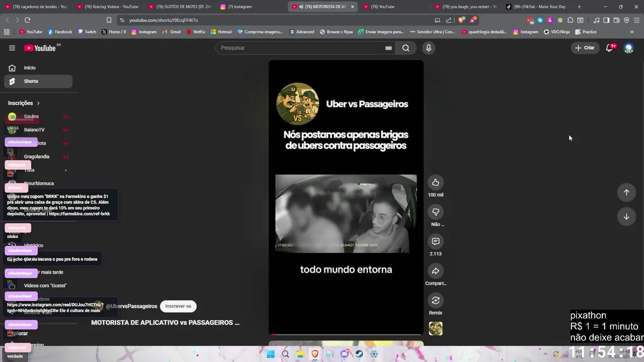Open the Windows Start button
The image size is (644, 362).
click(x=270, y=354)
